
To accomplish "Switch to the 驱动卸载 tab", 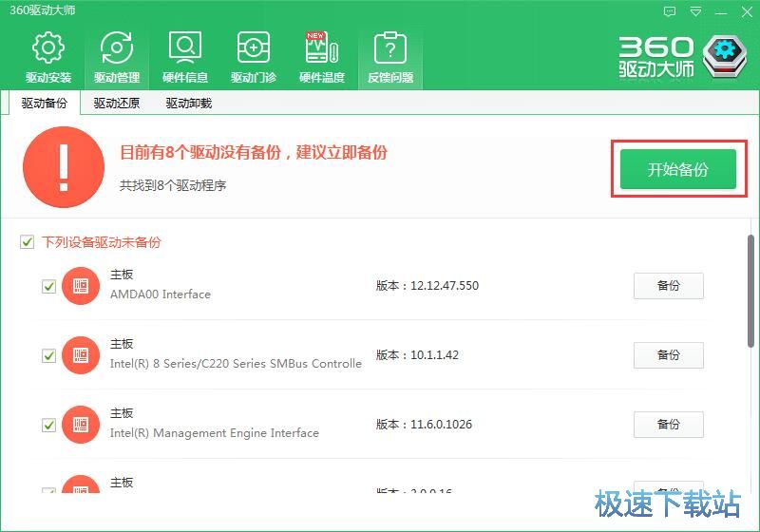I will pos(188,104).
